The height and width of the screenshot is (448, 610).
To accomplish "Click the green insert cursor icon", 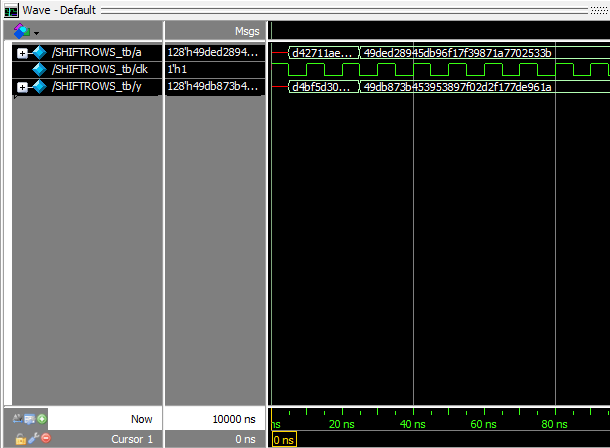I will tap(42, 418).
